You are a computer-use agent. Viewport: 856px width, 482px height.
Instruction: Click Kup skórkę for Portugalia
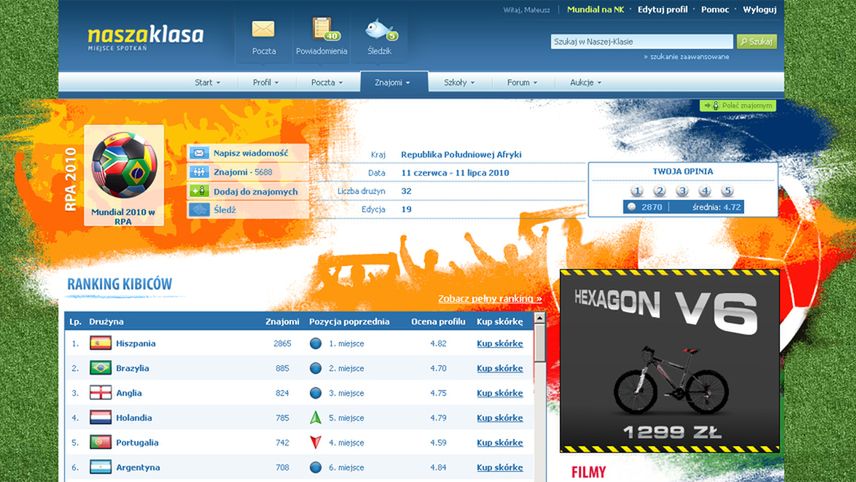500,443
